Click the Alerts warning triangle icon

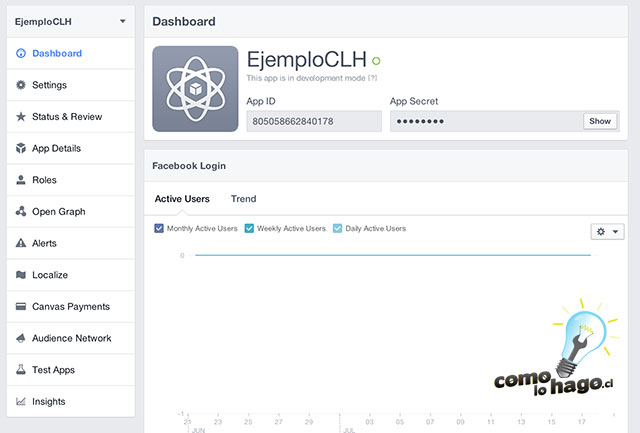(x=21, y=243)
